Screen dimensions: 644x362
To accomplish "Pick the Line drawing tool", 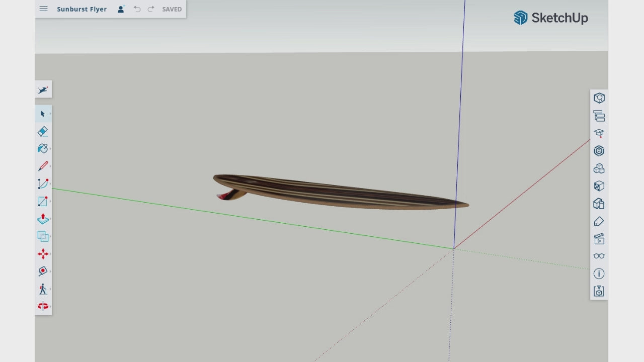I will click(x=43, y=166).
